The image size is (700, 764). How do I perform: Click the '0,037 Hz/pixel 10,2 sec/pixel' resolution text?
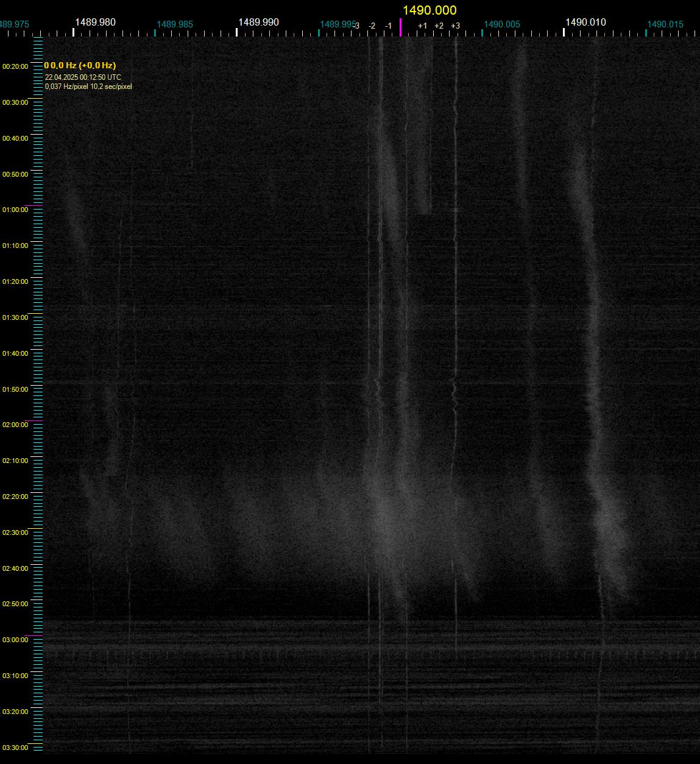pos(88,87)
